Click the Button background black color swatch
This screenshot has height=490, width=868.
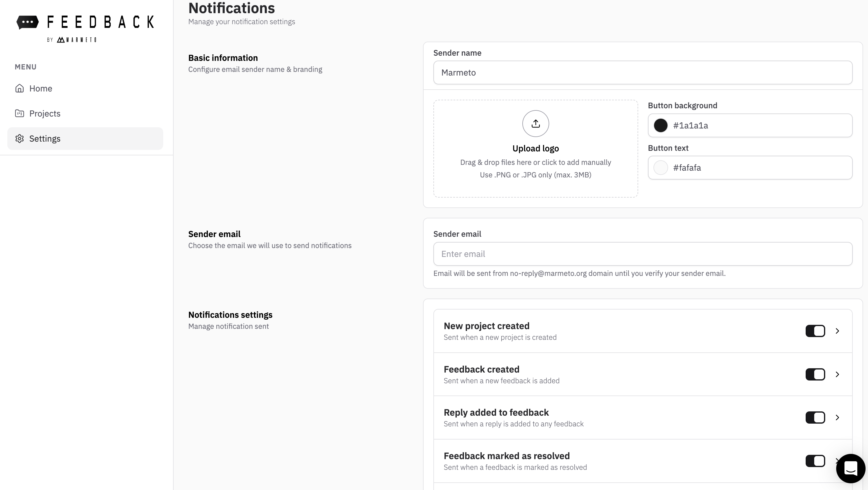coord(660,125)
